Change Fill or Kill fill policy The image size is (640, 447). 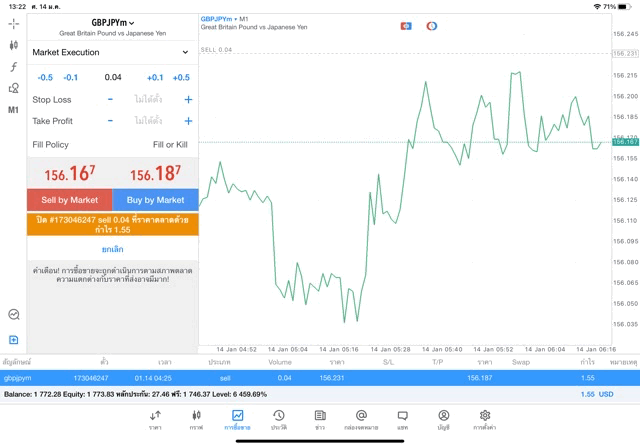[x=170, y=145]
